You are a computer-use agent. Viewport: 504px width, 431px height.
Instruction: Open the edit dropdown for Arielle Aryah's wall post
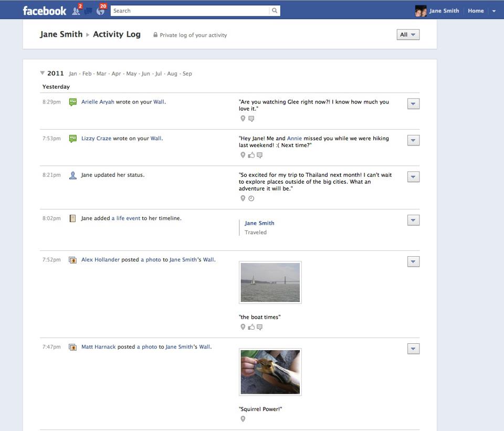[413, 103]
